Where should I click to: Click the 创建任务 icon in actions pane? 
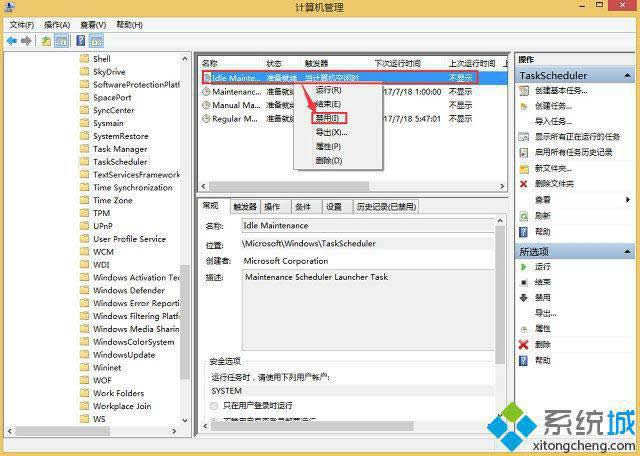tap(524, 107)
